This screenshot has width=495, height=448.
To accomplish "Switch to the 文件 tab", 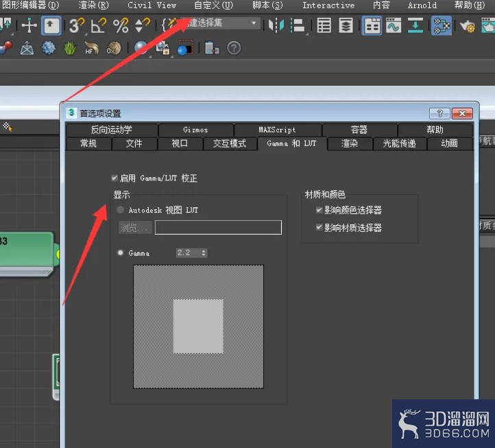I will click(134, 144).
